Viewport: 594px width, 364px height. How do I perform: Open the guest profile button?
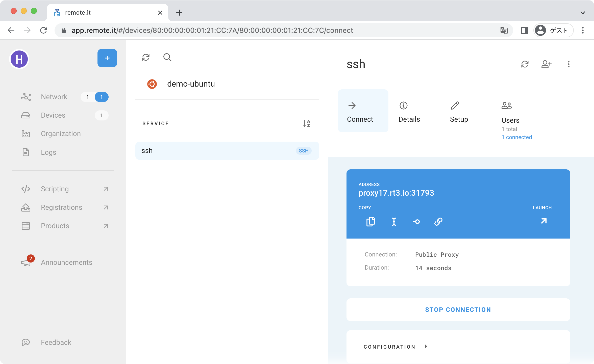click(553, 30)
